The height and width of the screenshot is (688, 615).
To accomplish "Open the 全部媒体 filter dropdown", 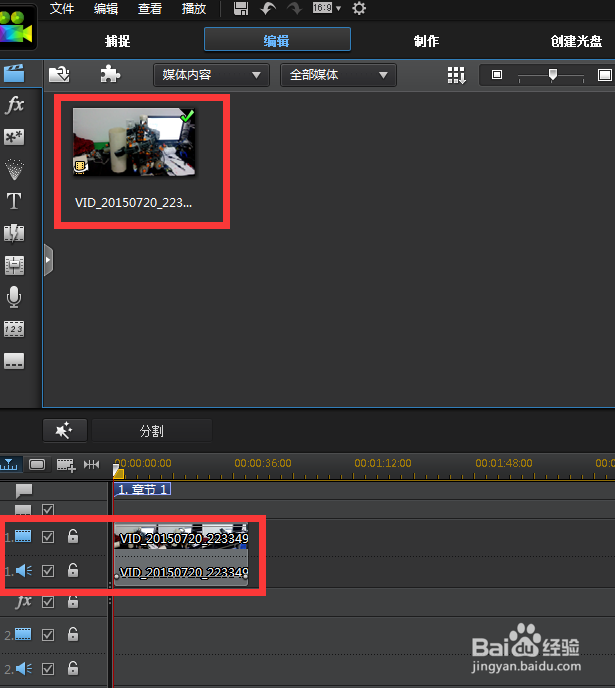I will point(338,75).
